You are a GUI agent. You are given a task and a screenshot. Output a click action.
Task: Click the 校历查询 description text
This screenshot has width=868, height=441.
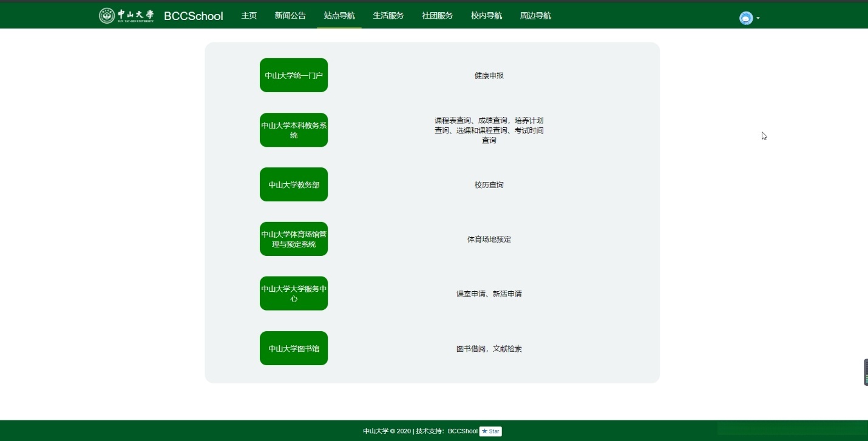click(489, 185)
